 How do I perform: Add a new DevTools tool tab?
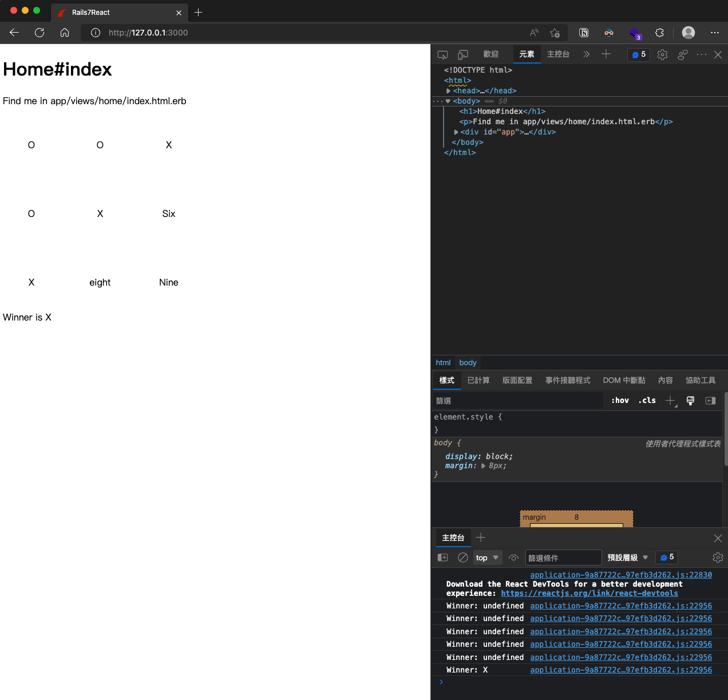coord(606,54)
